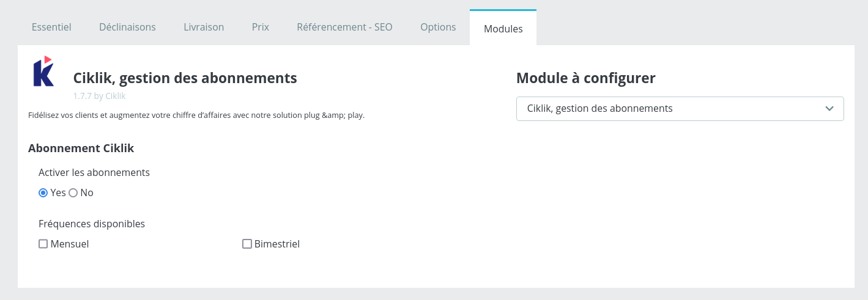Enable the Bimestriel frequency checkbox
The image size is (868, 300).
click(x=247, y=244)
